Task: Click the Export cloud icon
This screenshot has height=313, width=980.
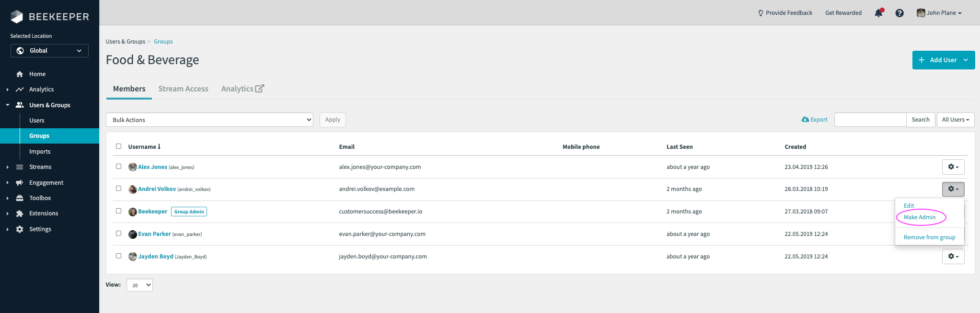Action: tap(805, 120)
